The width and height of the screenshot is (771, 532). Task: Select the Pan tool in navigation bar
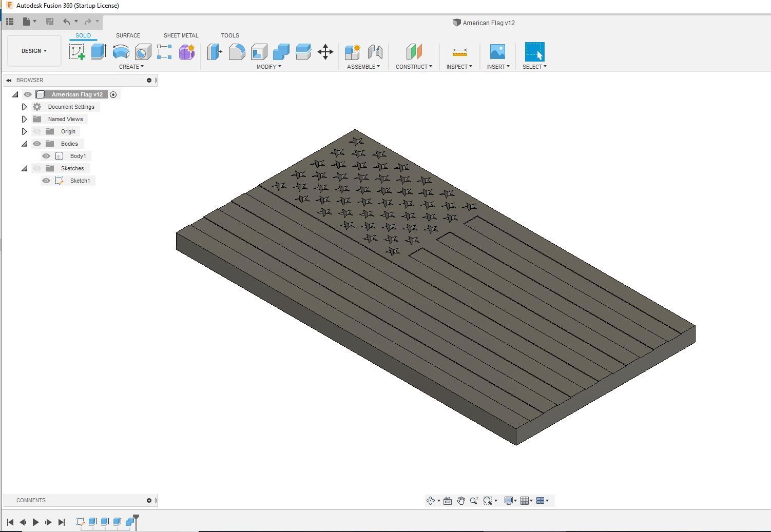click(x=460, y=500)
